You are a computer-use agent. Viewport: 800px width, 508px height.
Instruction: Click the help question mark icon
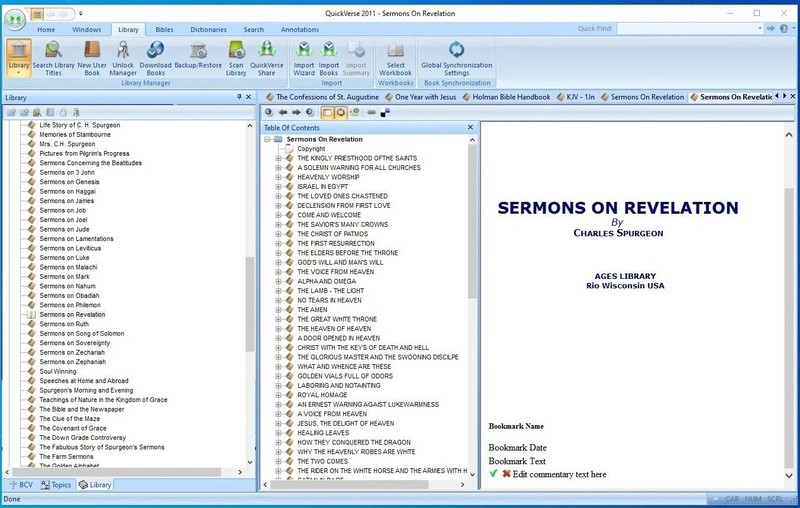pyautogui.click(x=784, y=29)
